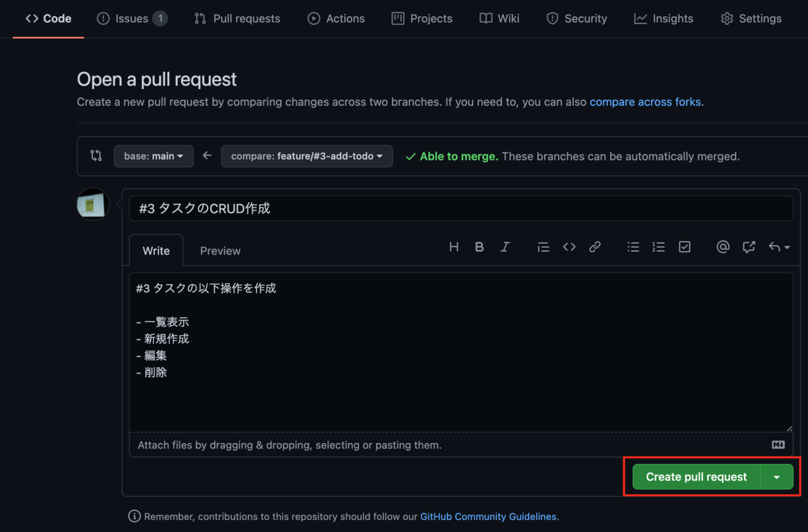The height and width of the screenshot is (532, 808).
Task: Open the Projects tab
Action: click(422, 19)
